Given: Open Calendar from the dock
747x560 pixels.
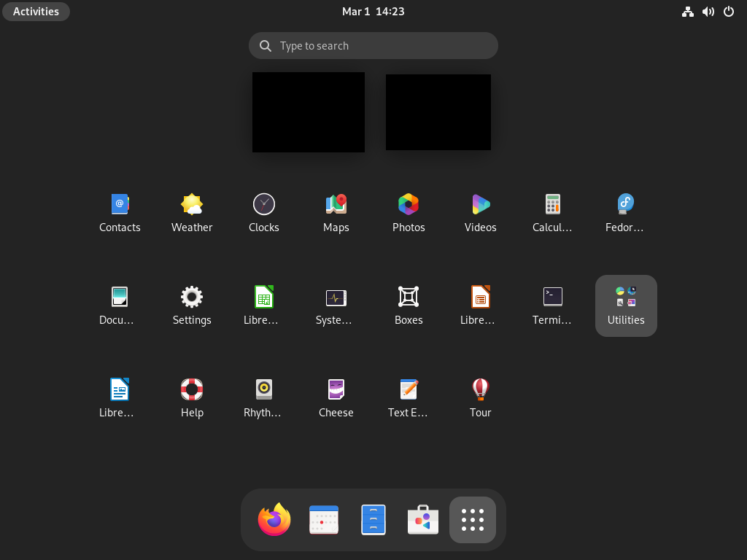Looking at the screenshot, I should pos(324,519).
